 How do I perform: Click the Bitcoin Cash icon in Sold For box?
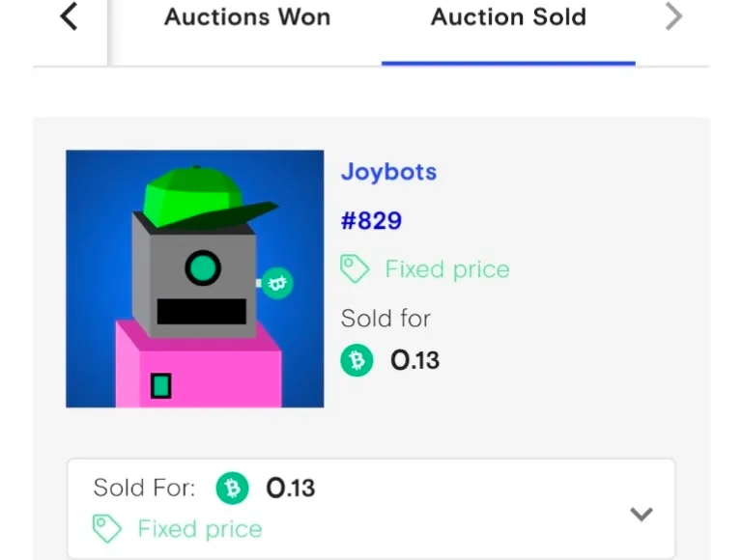point(232,489)
